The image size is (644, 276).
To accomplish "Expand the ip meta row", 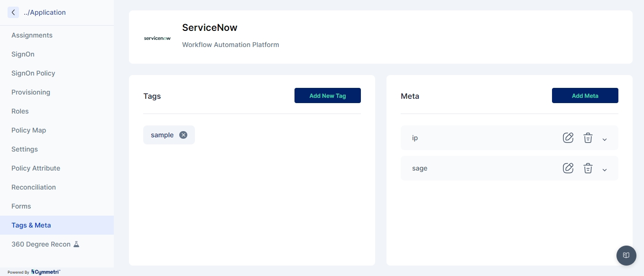I will click(x=605, y=139).
